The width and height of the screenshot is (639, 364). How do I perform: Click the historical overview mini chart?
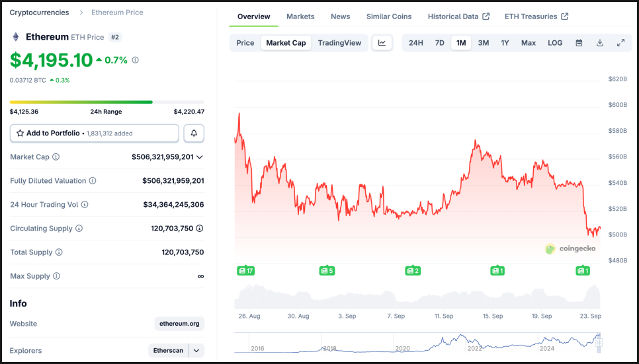417,343
